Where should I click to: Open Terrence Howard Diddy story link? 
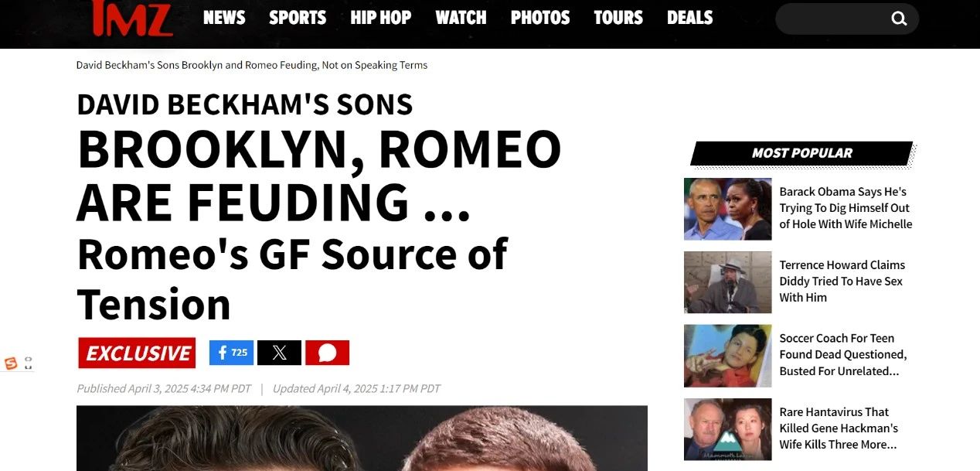(x=842, y=282)
